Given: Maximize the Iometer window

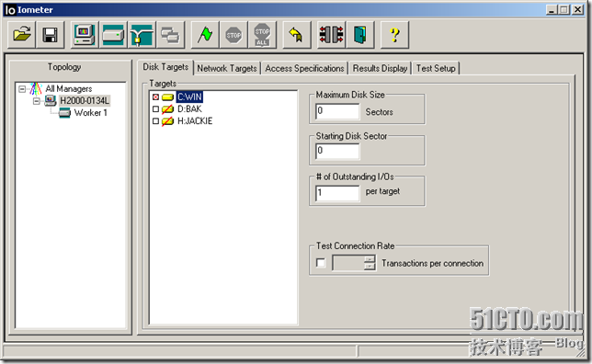Looking at the screenshot, I should point(564,9).
